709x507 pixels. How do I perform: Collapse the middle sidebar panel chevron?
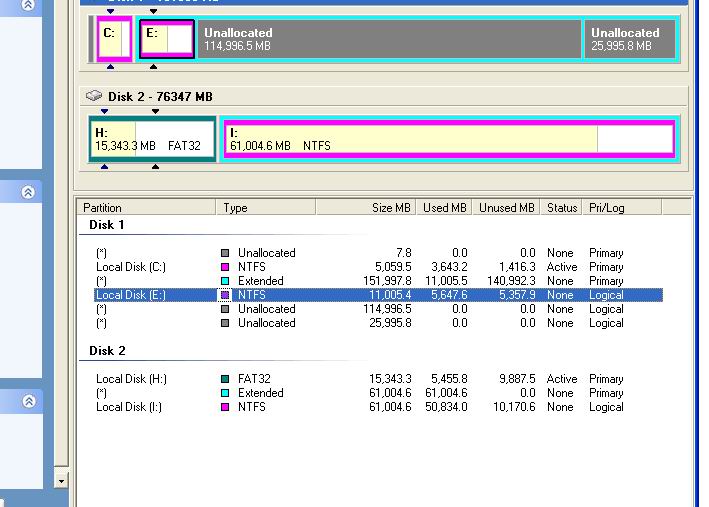28,192
